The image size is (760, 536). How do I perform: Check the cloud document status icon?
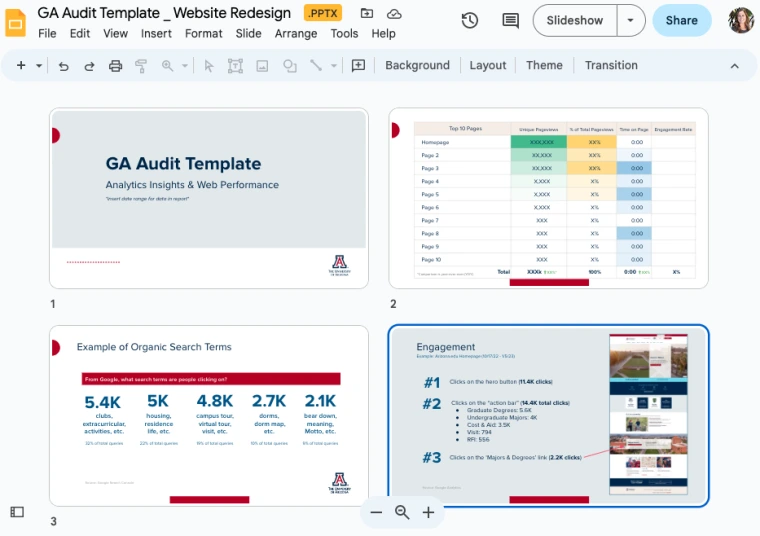click(394, 14)
